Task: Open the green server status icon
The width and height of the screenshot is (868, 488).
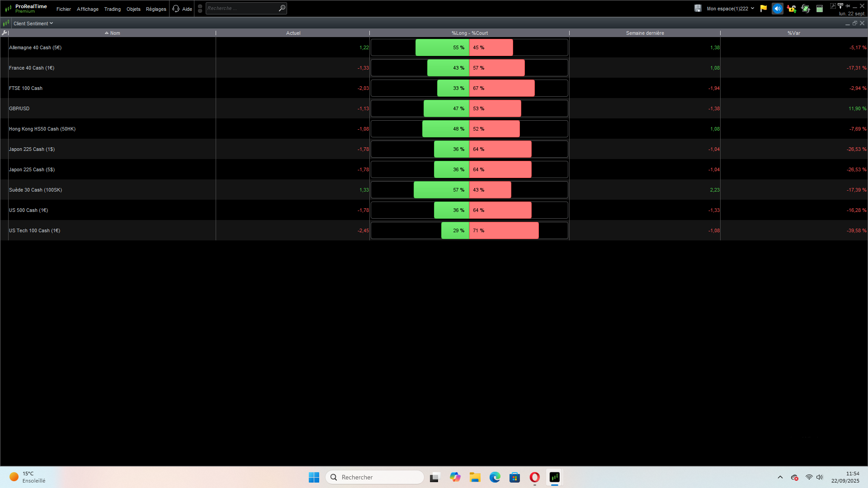Action: 819,8
